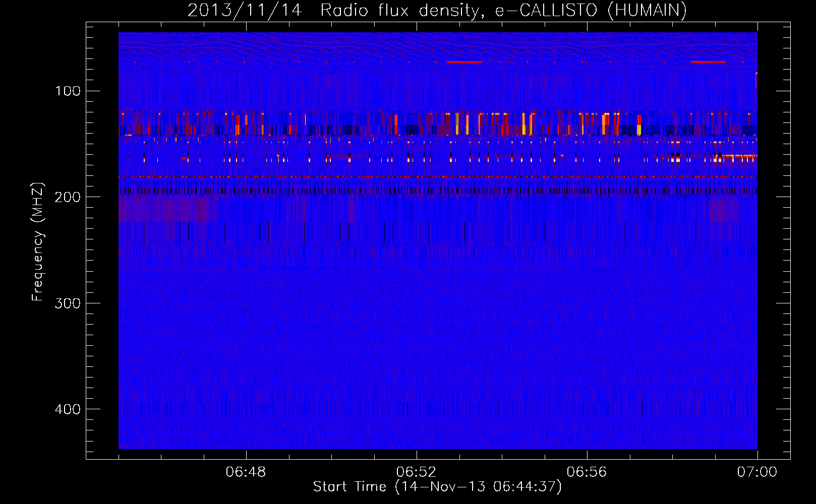The image size is (816, 504).
Task: Click the 300 frequency tick label
Action: pos(68,303)
